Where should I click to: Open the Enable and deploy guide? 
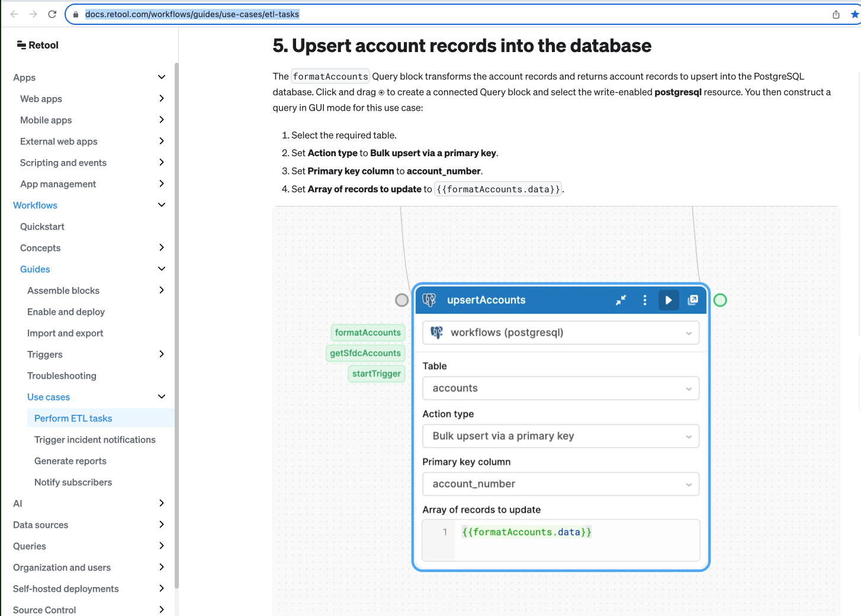[66, 312]
